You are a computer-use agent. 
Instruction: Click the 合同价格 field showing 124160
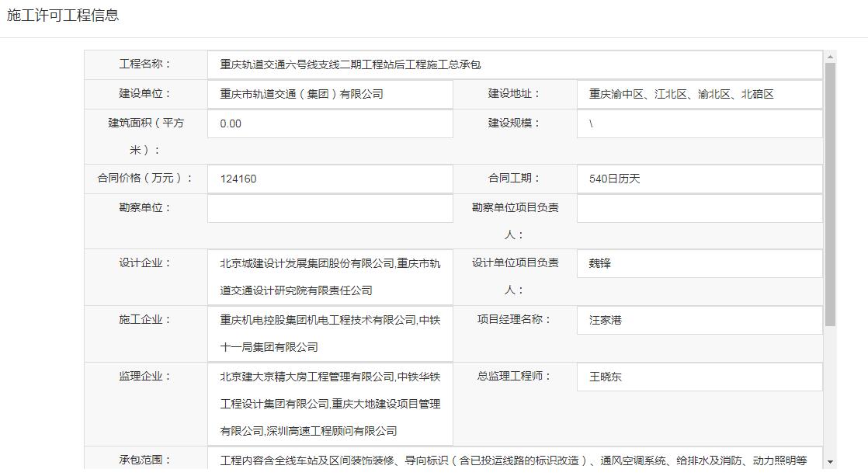click(331, 179)
